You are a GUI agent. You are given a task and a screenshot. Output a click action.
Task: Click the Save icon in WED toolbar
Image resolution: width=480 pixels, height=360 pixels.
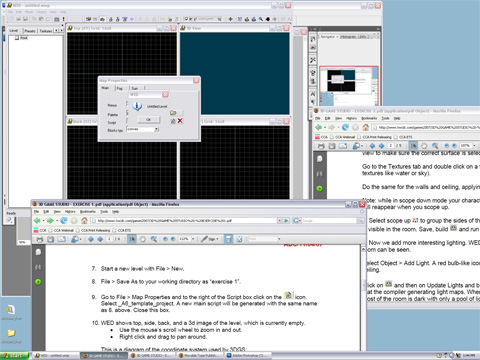(x=25, y=19)
